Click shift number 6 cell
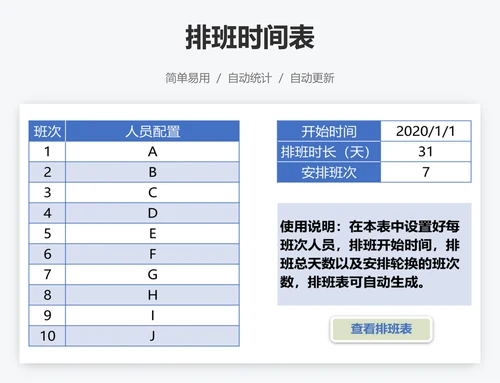Image resolution: width=500 pixels, height=383 pixels. (x=47, y=254)
